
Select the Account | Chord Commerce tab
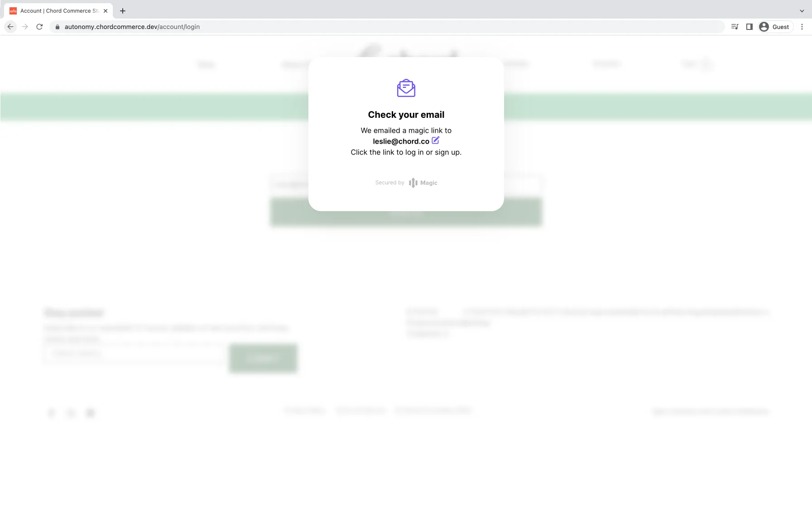tap(59, 11)
